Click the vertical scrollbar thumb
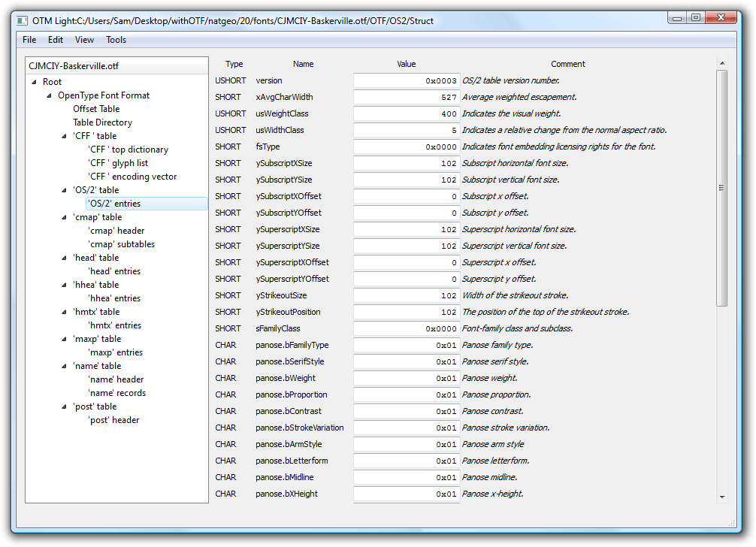This screenshot has width=756, height=547. pos(721,188)
